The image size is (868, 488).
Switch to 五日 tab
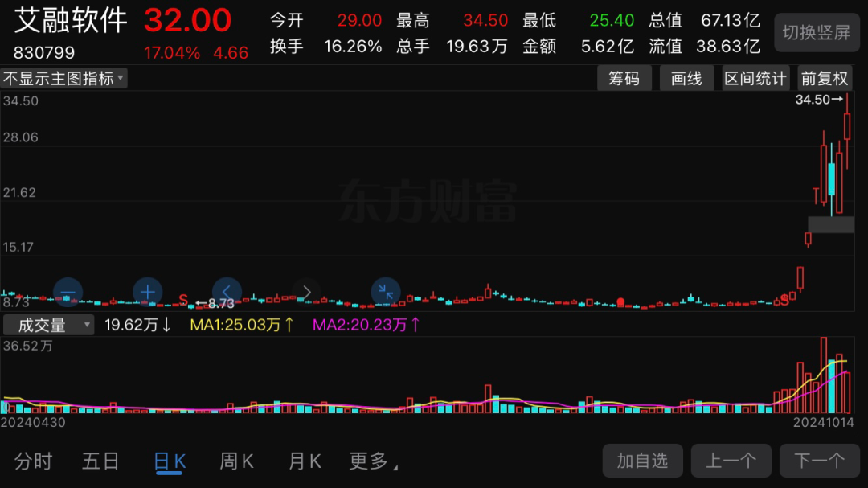point(100,461)
